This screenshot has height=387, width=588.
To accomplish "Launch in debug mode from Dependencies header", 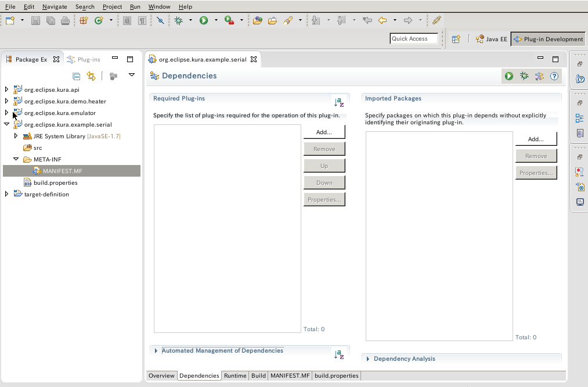I will click(524, 76).
